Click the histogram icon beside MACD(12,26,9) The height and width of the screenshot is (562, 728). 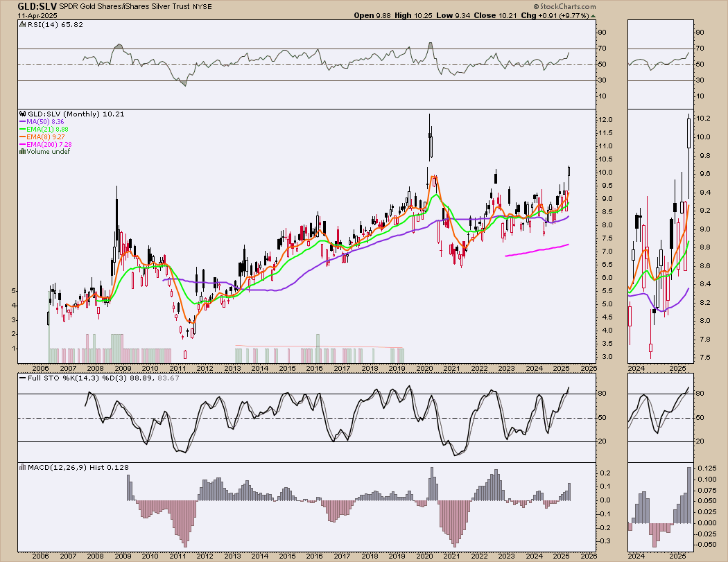tap(22, 467)
